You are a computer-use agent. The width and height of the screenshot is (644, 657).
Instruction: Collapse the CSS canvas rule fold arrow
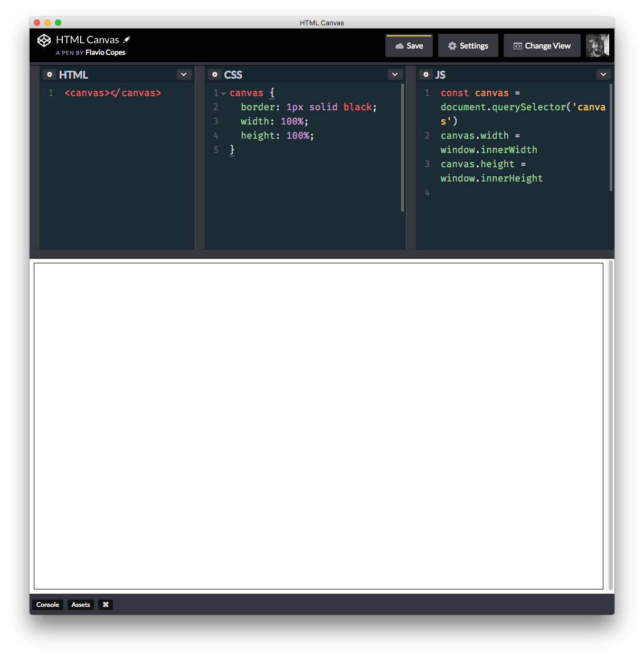point(224,93)
